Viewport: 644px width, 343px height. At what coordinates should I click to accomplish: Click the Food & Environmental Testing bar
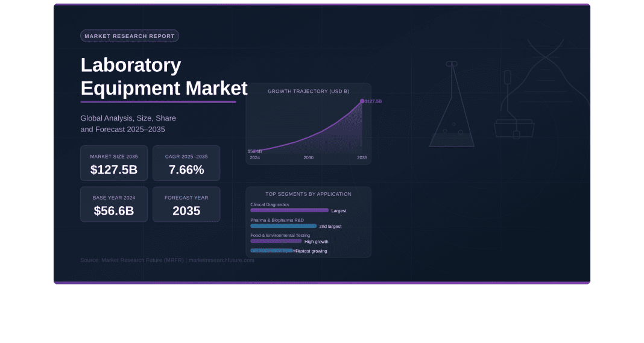(x=276, y=241)
